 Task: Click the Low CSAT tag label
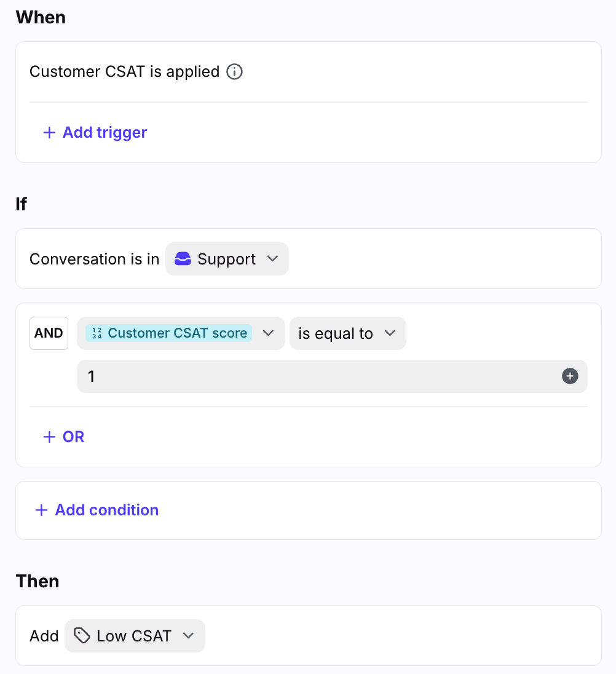point(134,636)
